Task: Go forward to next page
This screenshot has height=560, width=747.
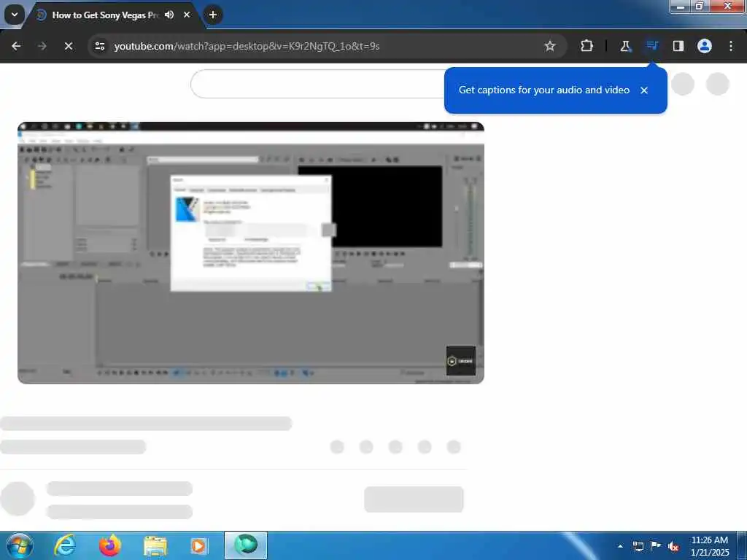Action: tap(42, 46)
